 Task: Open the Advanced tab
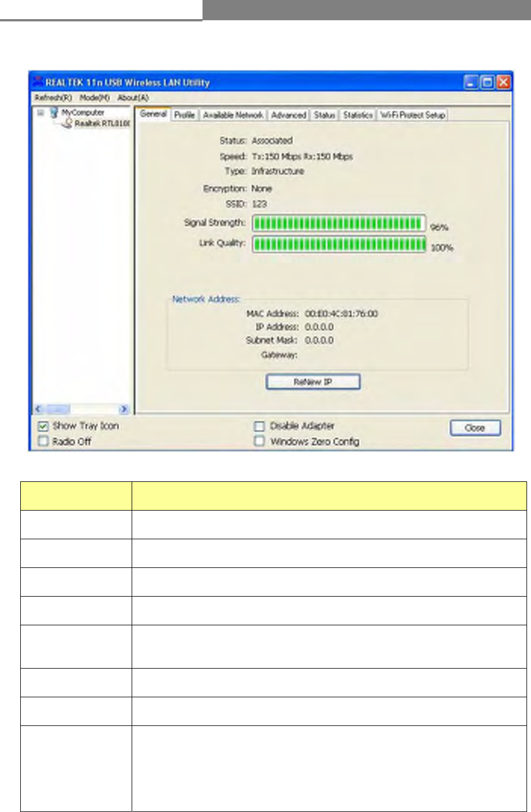289,115
